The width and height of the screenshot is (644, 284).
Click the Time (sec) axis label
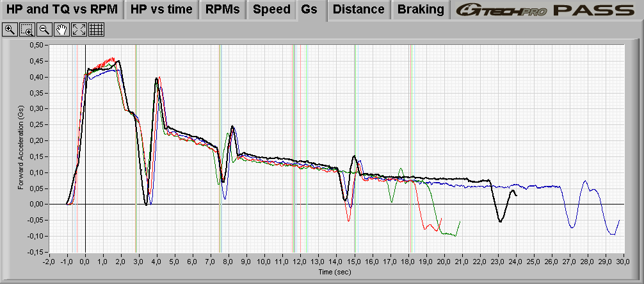(337, 272)
